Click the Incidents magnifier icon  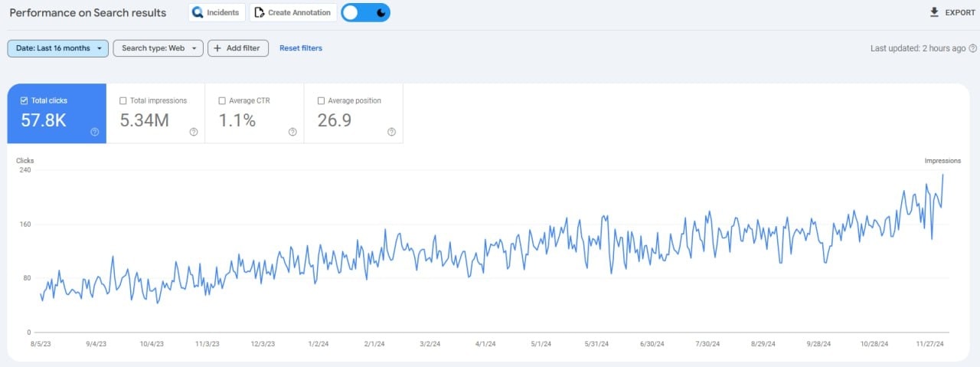198,13
